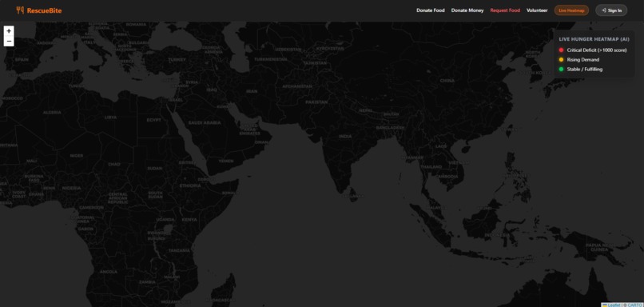Click the LIBYA map label
The width and height of the screenshot is (644, 307).
tap(111, 118)
